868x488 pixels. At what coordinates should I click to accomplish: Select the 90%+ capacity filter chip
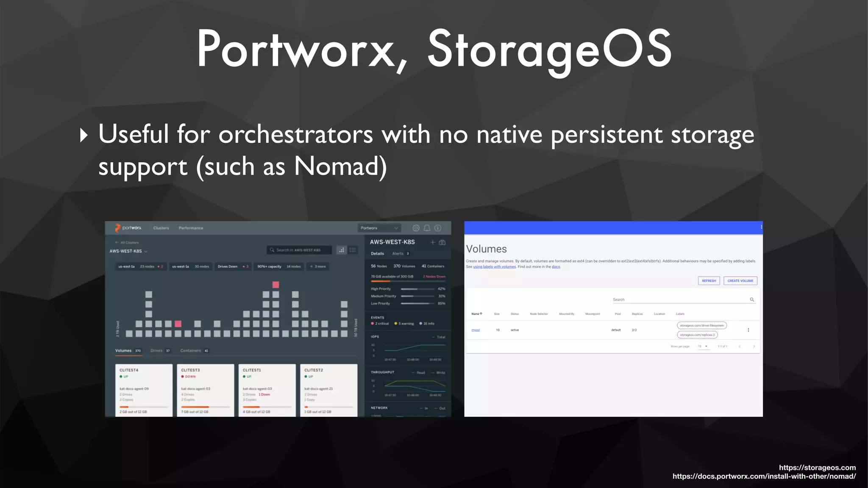279,266
